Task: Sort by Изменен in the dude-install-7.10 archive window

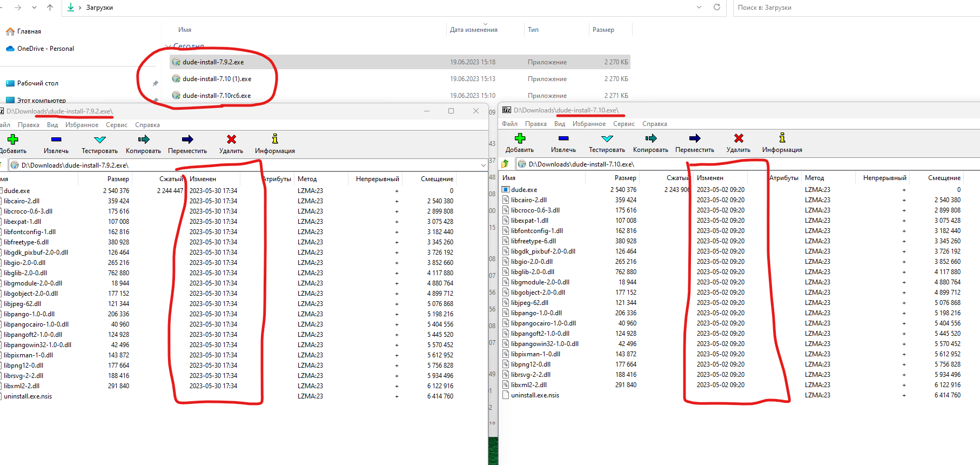Action: point(710,178)
